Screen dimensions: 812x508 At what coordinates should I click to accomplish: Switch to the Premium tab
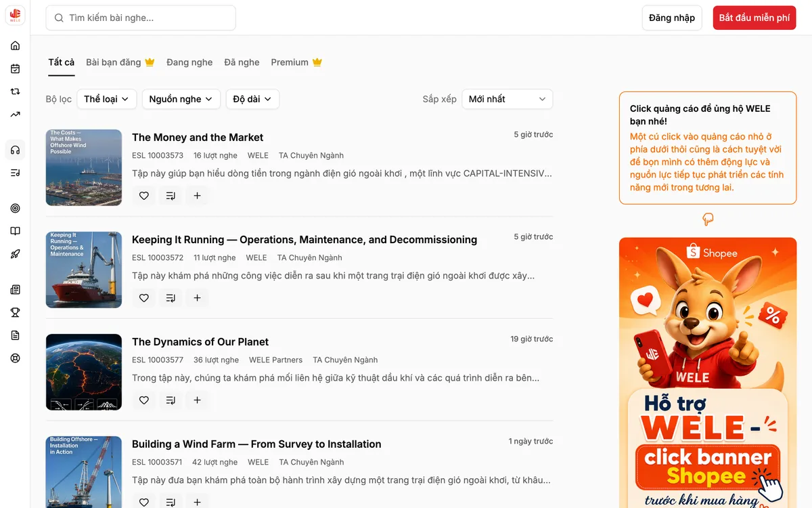tap(296, 62)
